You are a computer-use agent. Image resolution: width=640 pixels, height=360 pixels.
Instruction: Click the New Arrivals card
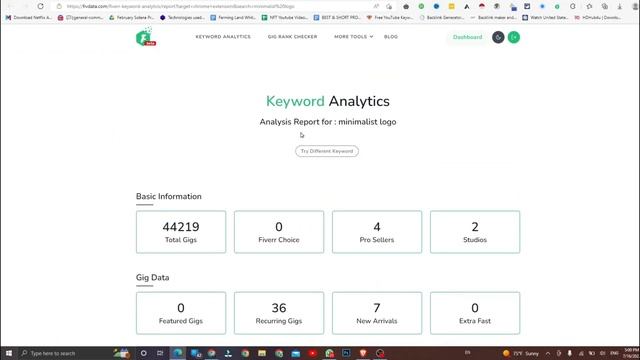click(x=377, y=313)
